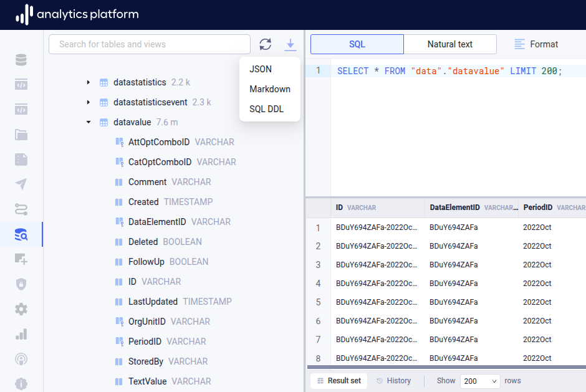The width and height of the screenshot is (586, 392).
Task: Open the security shield sidebar icon
Action: 21,284
